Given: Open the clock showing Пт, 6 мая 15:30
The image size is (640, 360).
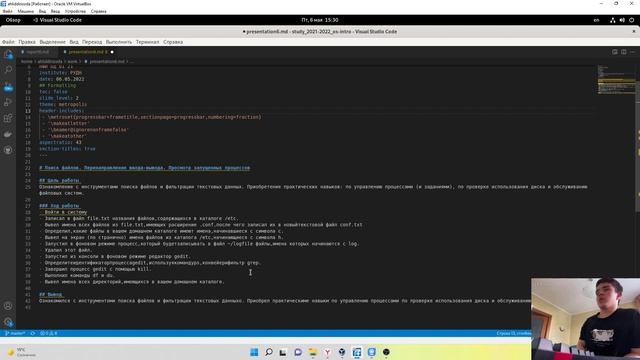Looking at the screenshot, I should click(320, 20).
